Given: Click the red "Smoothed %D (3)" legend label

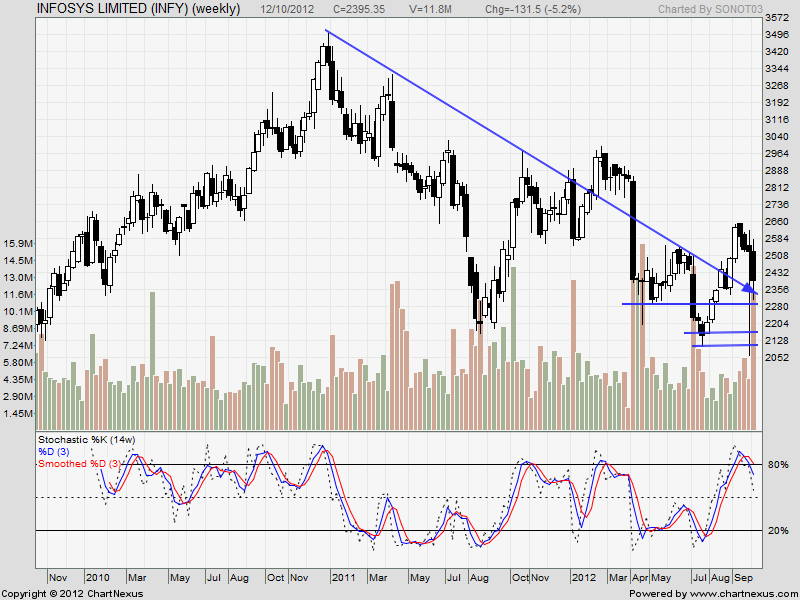Looking at the screenshot, I should click(80, 463).
